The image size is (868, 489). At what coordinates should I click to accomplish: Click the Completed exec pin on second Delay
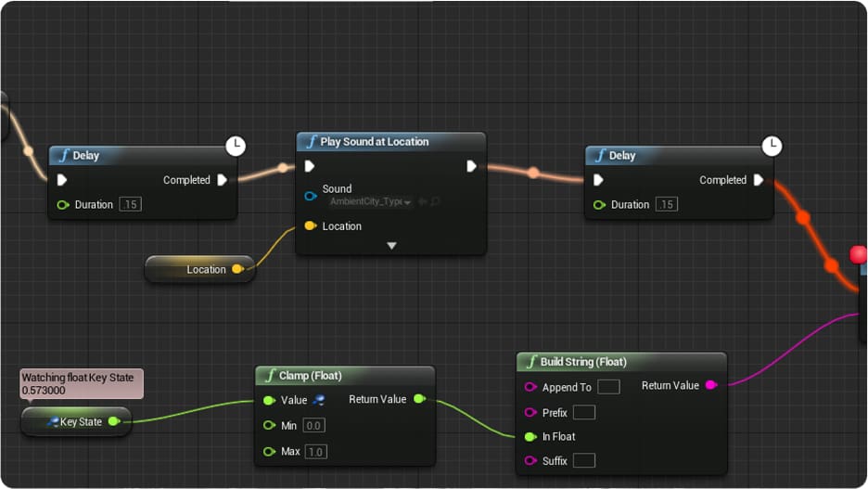(x=759, y=180)
